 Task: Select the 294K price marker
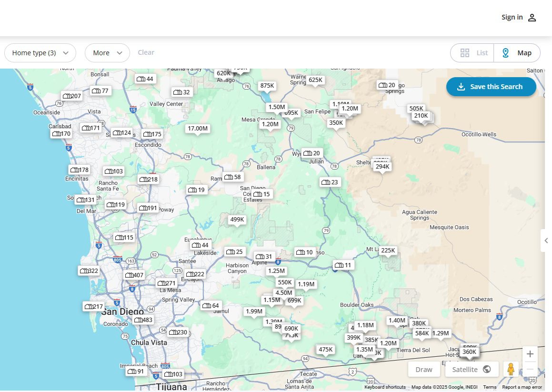pyautogui.click(x=382, y=167)
